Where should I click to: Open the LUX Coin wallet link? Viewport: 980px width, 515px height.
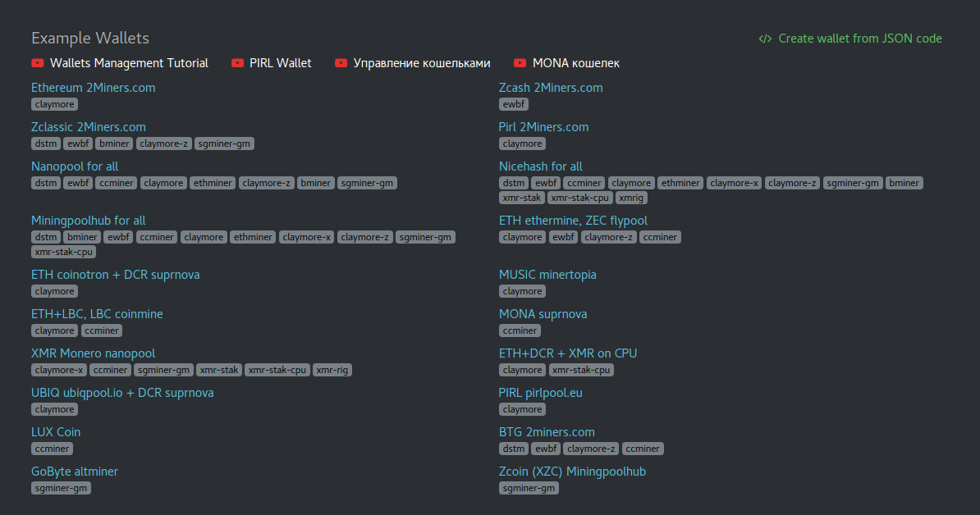click(x=56, y=432)
